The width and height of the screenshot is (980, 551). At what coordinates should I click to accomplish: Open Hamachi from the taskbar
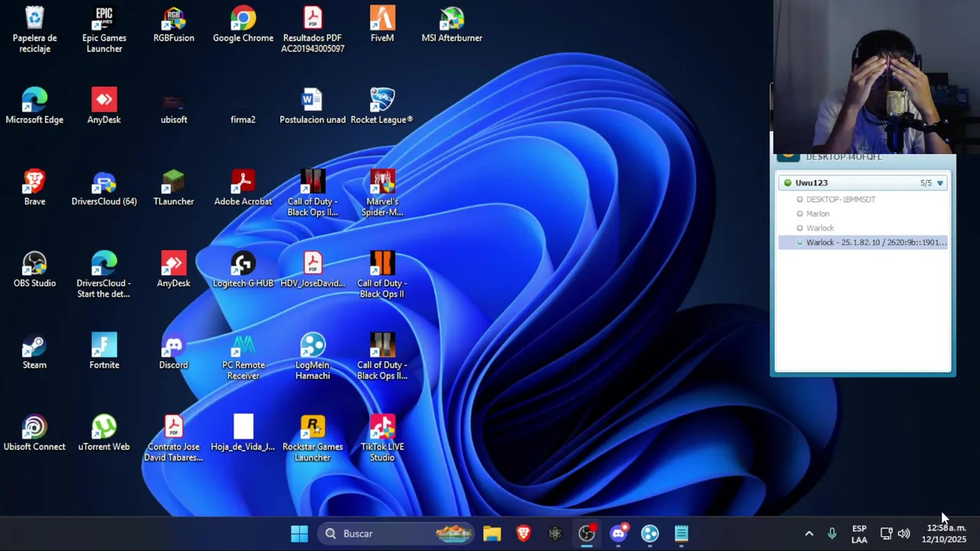click(x=650, y=533)
